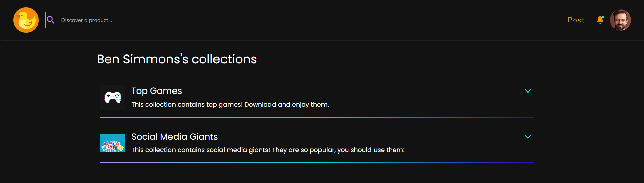Focus the Discover a product search field

pyautogui.click(x=112, y=20)
